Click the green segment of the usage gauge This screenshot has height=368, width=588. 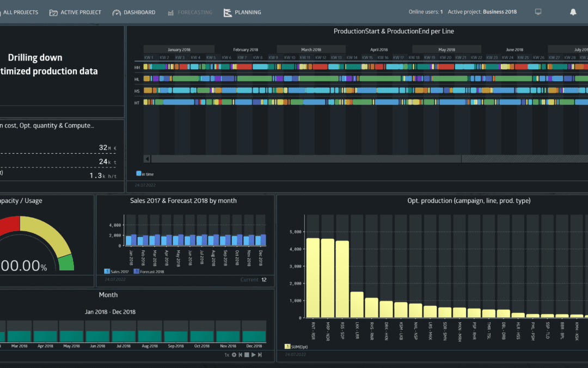pyautogui.click(x=66, y=262)
